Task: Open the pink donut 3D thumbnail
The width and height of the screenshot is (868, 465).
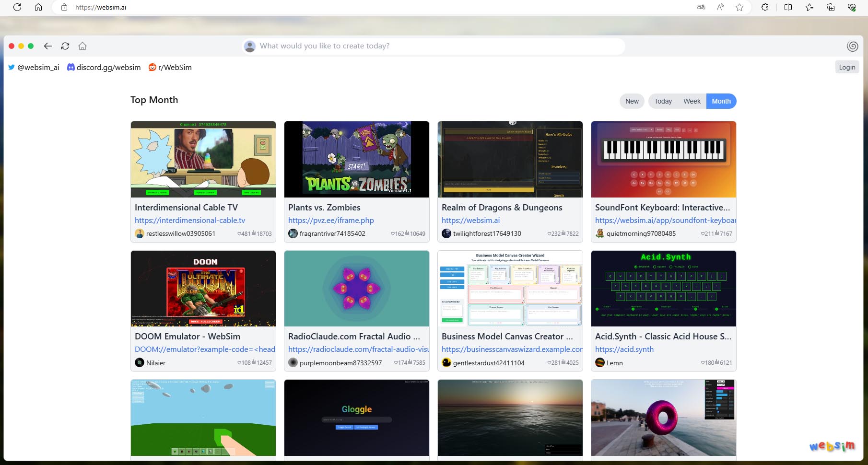Action: click(664, 418)
